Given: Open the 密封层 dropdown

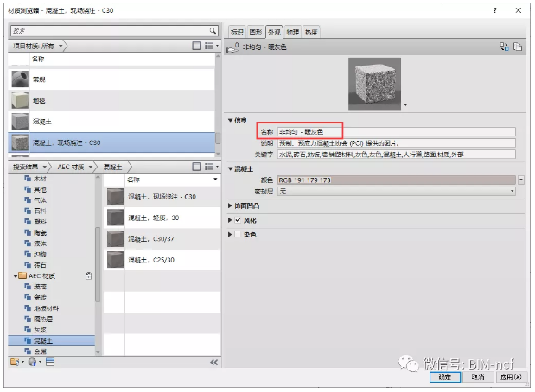Looking at the screenshot, I should coord(397,191).
